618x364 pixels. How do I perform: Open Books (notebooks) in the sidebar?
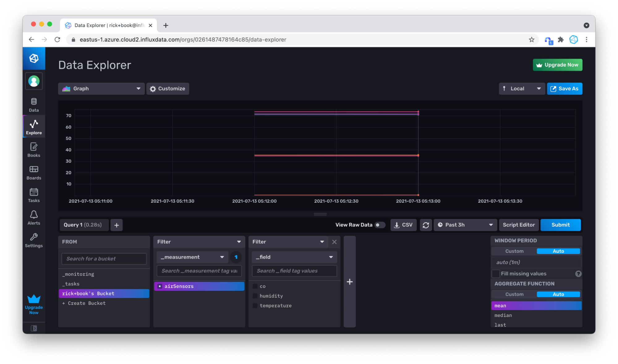point(34,150)
